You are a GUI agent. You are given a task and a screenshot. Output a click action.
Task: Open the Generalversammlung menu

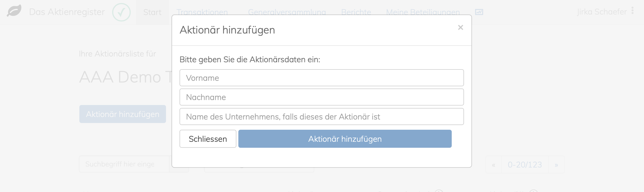287,12
